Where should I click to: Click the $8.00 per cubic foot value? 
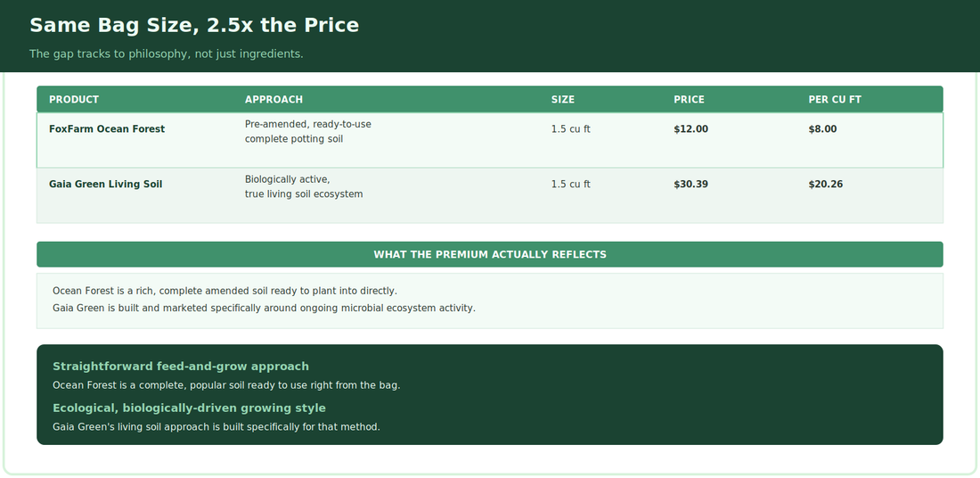tap(822, 129)
